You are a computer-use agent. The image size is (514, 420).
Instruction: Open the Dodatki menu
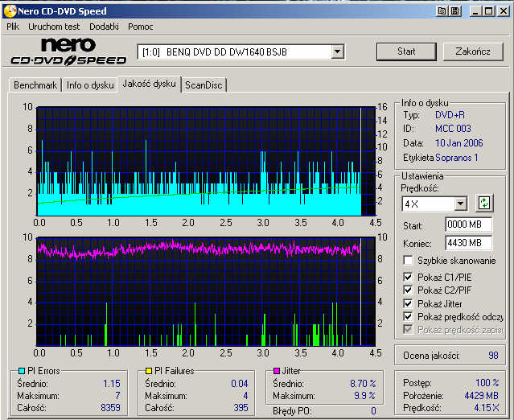[104, 27]
